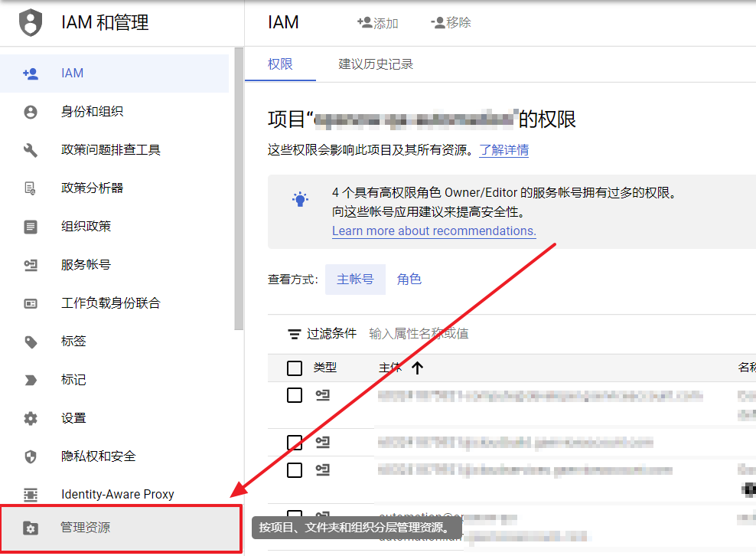Click the 工作负载身份联合 ID card icon
This screenshot has width=756, height=556.
[x=31, y=303]
